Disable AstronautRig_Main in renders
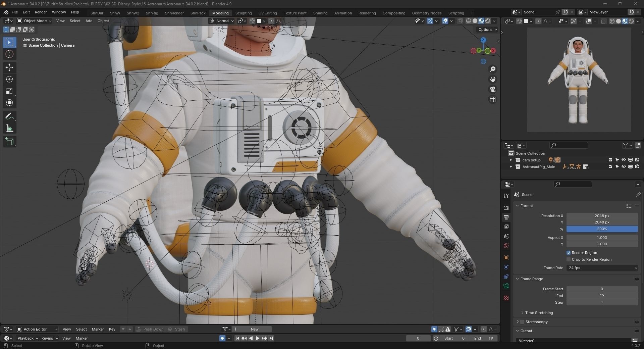Screen dimensions: 644x349 coord(637,167)
